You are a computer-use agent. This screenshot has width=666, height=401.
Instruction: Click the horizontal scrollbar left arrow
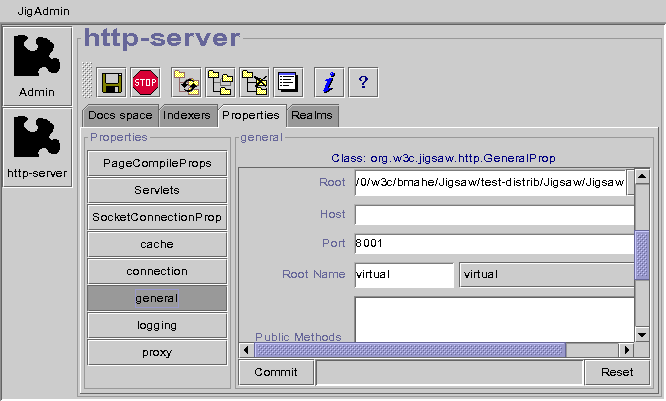point(246,350)
